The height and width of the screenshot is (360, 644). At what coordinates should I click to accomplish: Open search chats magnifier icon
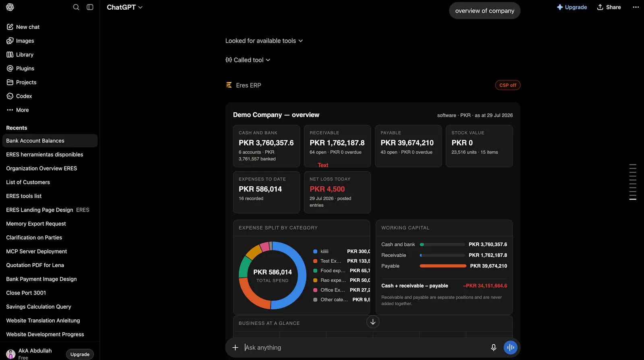(x=76, y=7)
